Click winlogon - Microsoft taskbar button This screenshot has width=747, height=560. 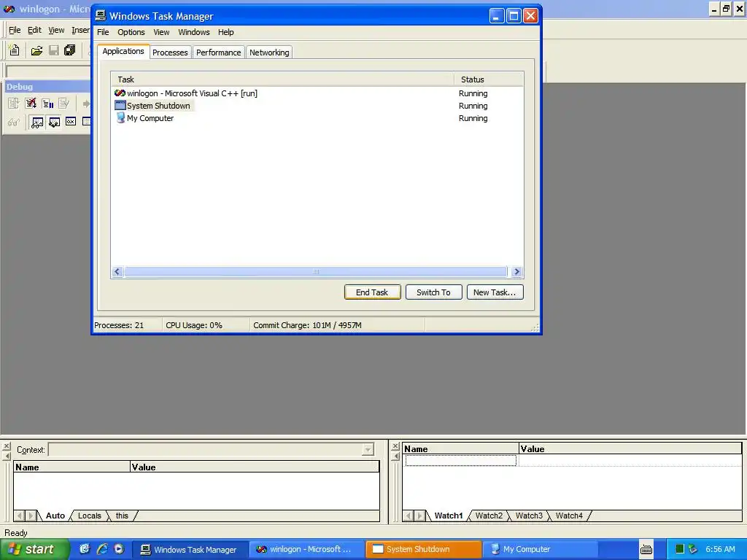[307, 550]
